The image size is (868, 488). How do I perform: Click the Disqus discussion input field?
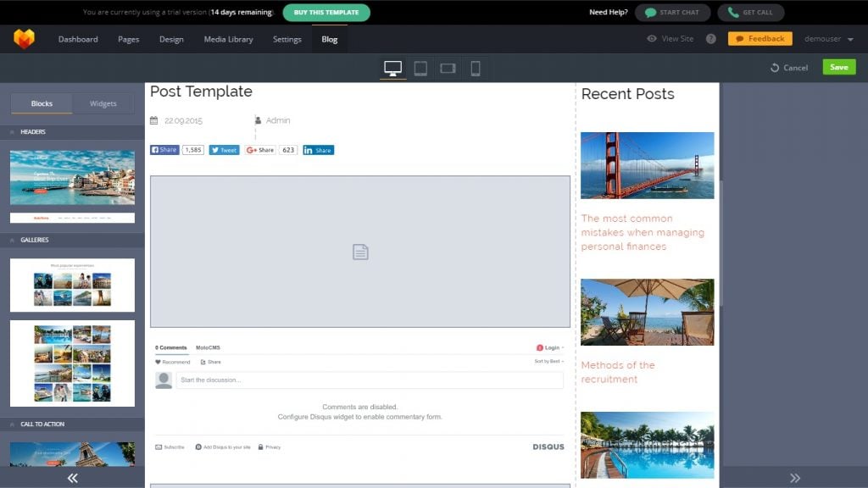pos(370,380)
